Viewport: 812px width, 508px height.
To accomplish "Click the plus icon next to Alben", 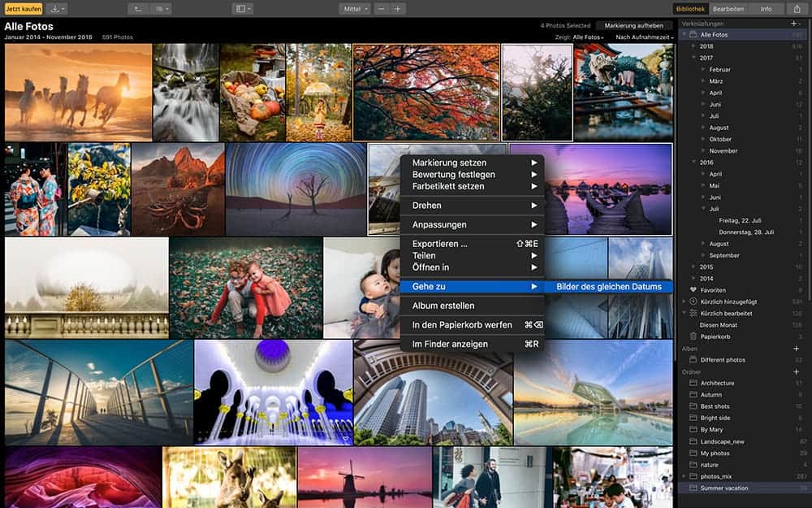I will point(796,349).
